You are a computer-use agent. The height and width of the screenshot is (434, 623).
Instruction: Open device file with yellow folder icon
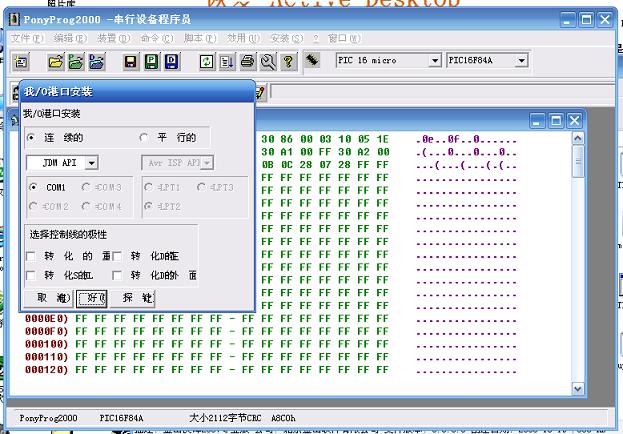[x=56, y=62]
